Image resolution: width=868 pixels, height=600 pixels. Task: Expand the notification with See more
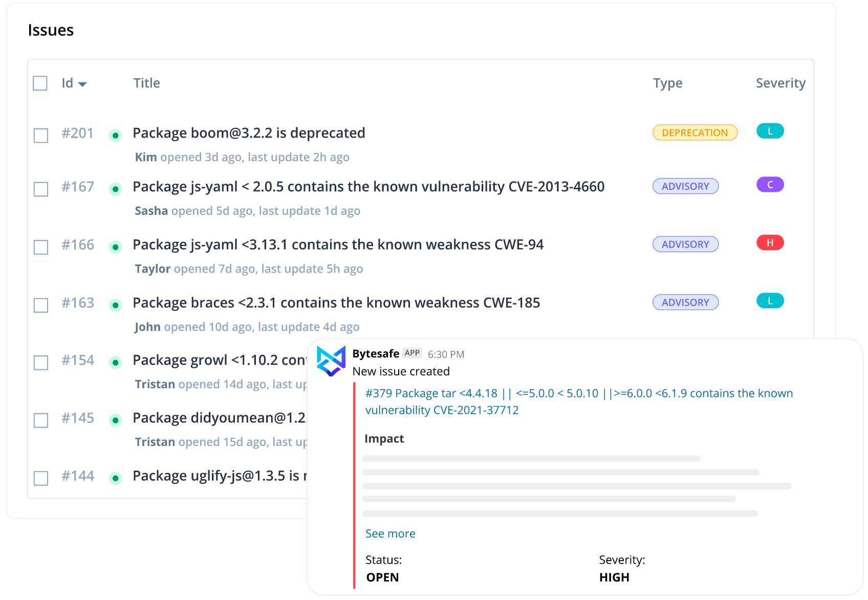pos(390,534)
